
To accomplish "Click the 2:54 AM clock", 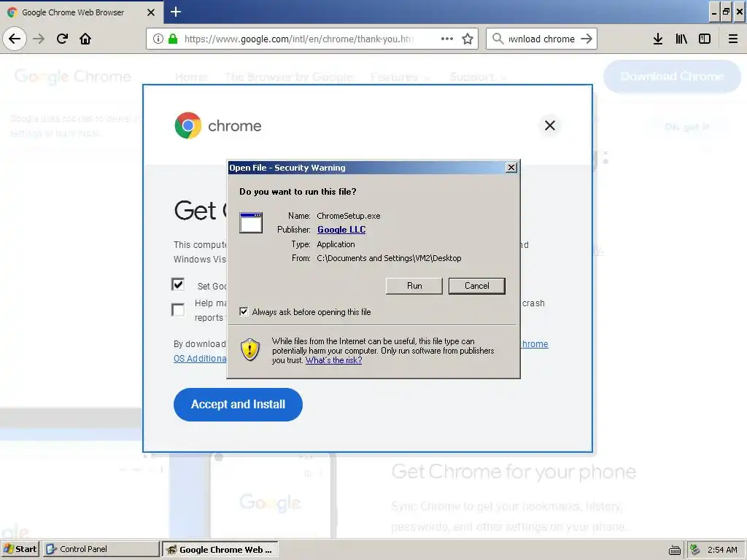I will coord(722,550).
